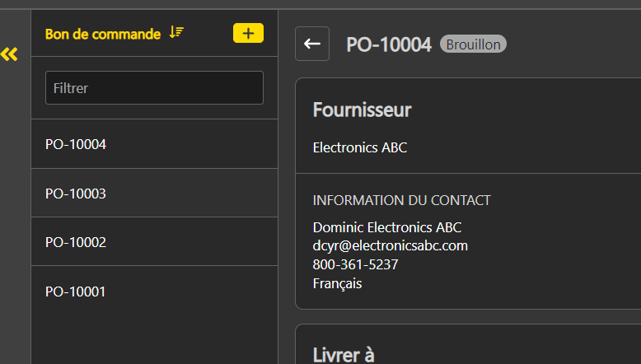Click the Brouillon status badge
The image size is (641, 364).
click(473, 44)
